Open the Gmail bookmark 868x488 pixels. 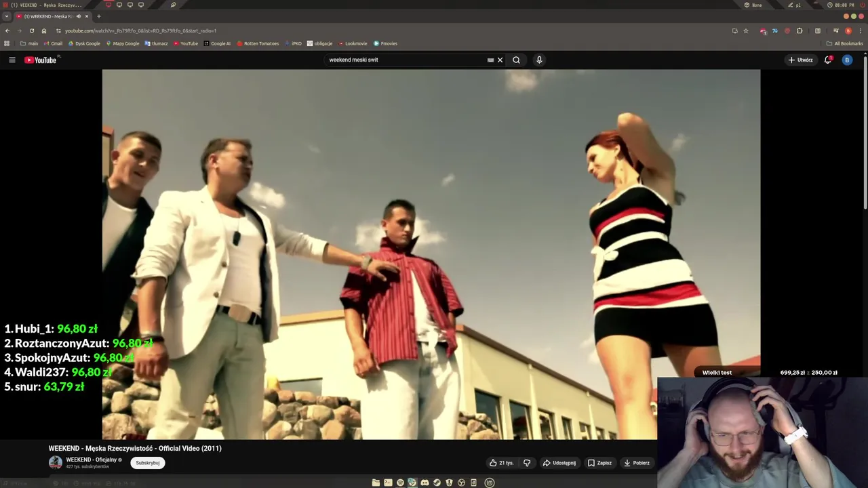coord(52,43)
